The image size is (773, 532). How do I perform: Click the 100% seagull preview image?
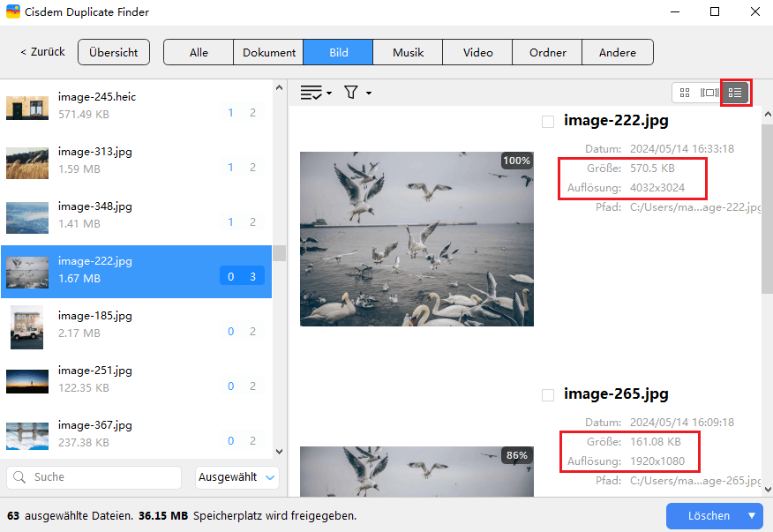pos(417,238)
